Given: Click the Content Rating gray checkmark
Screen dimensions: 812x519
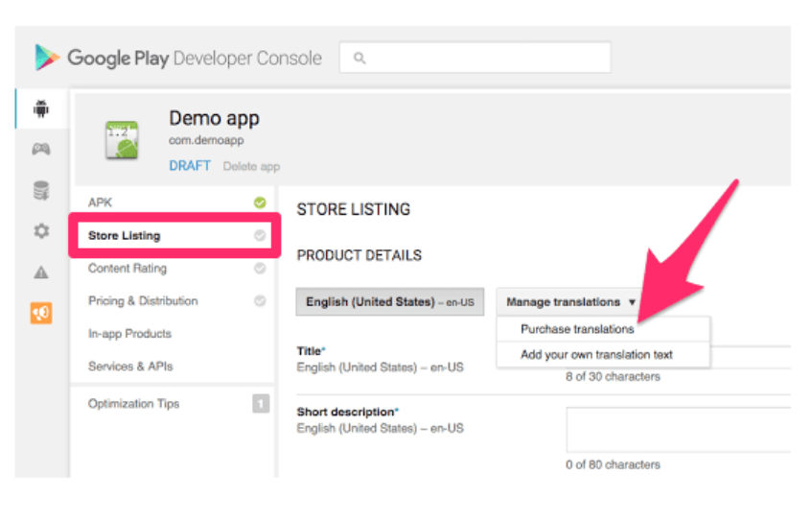Looking at the screenshot, I should (x=260, y=269).
